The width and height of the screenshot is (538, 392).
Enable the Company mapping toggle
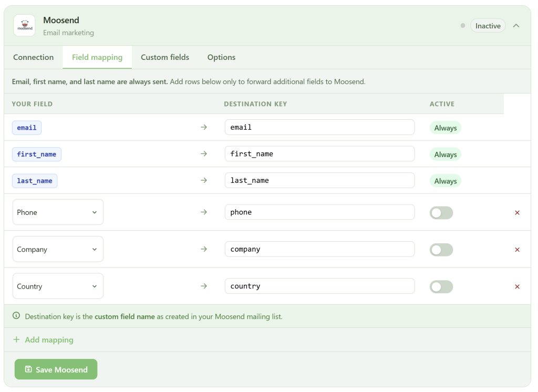[441, 250]
